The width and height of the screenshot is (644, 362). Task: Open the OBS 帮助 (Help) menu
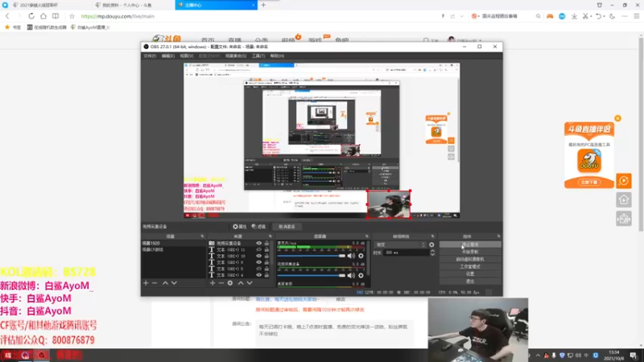point(277,56)
